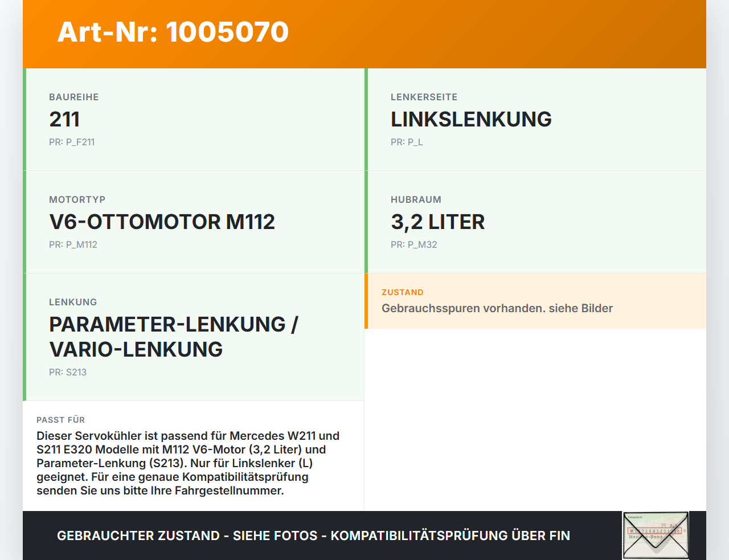The image size is (729, 560).
Task: Click the HUBRAUM 3,2 LITER card
Action: (535, 222)
